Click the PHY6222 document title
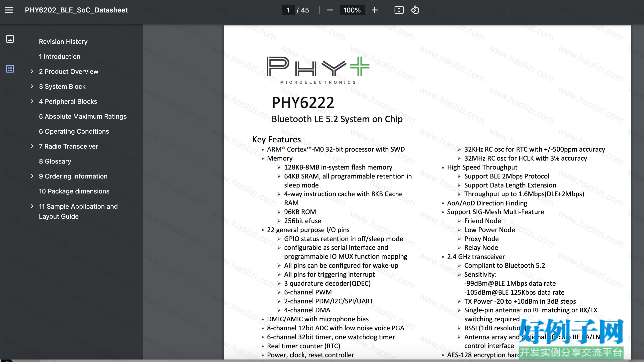644x362 pixels. [x=303, y=102]
